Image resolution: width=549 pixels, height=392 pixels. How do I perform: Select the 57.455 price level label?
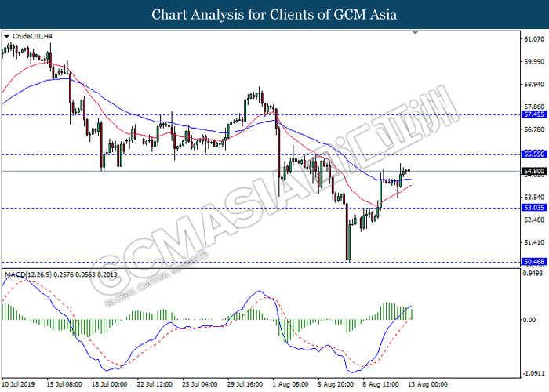pyautogui.click(x=533, y=114)
